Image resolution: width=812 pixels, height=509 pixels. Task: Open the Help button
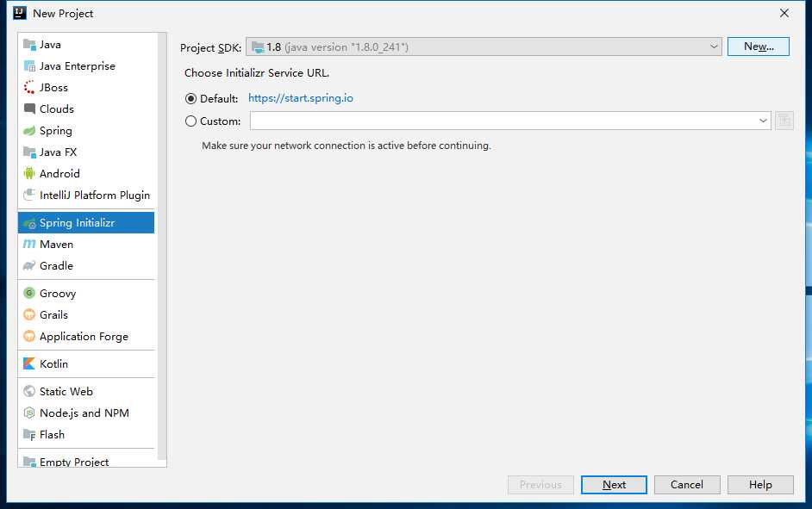[760, 485]
